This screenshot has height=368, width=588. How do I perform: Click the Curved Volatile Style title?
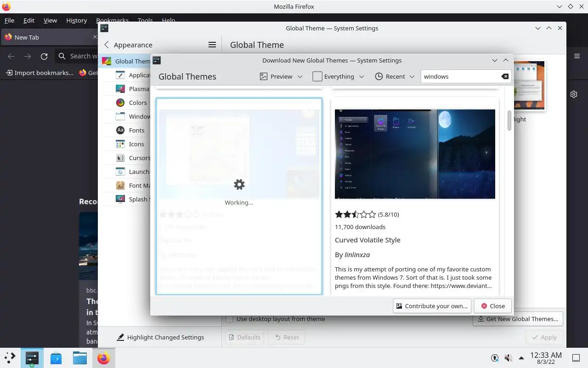coord(367,240)
